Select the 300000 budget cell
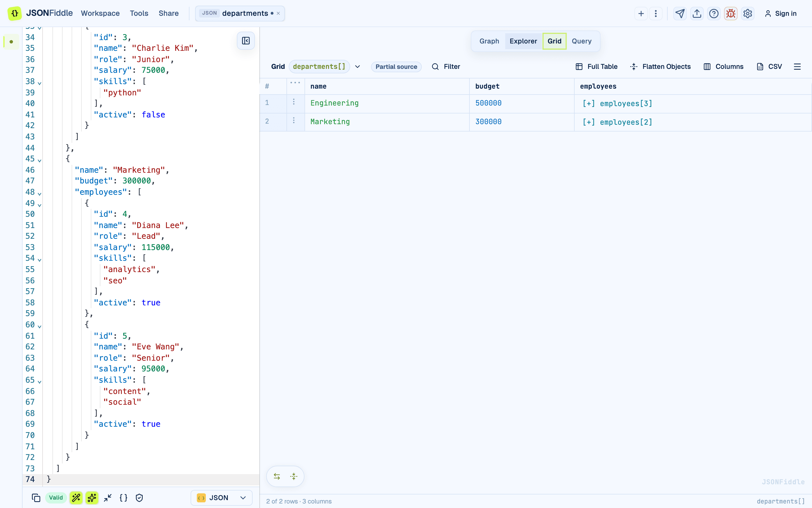This screenshot has height=508, width=812. [x=522, y=122]
